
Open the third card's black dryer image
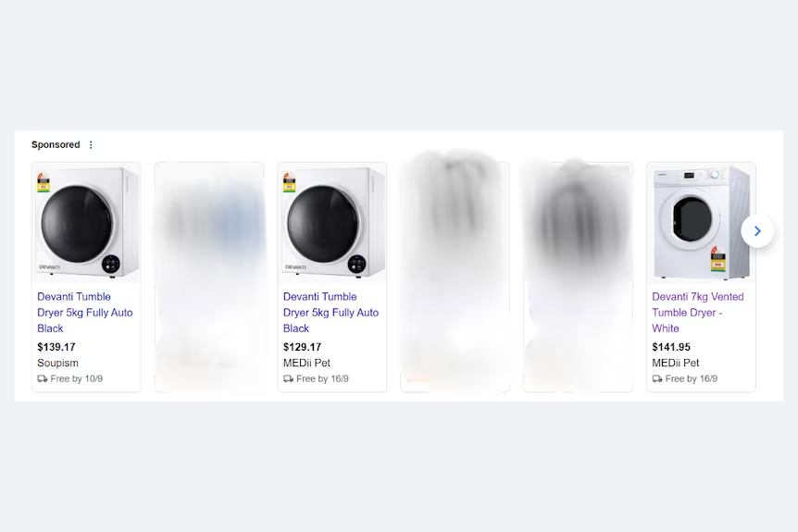pos(332,223)
